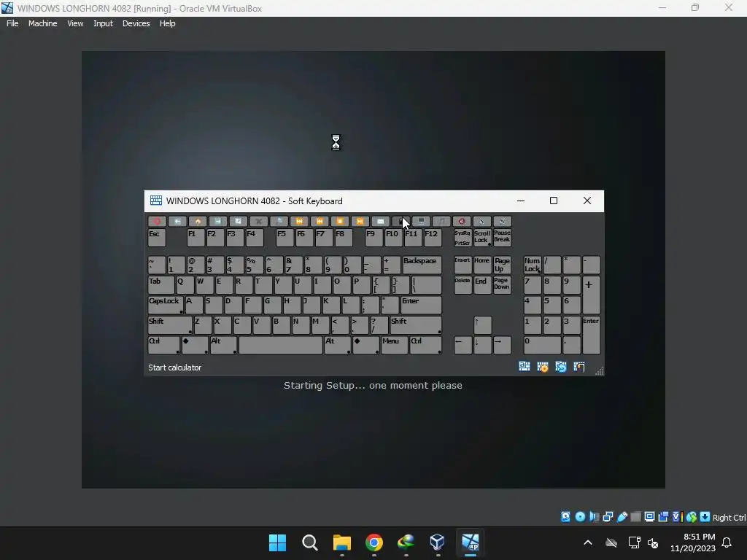Screen dimensions: 747x560
Task: Click the browser forward multimedia key
Action: tap(217, 222)
